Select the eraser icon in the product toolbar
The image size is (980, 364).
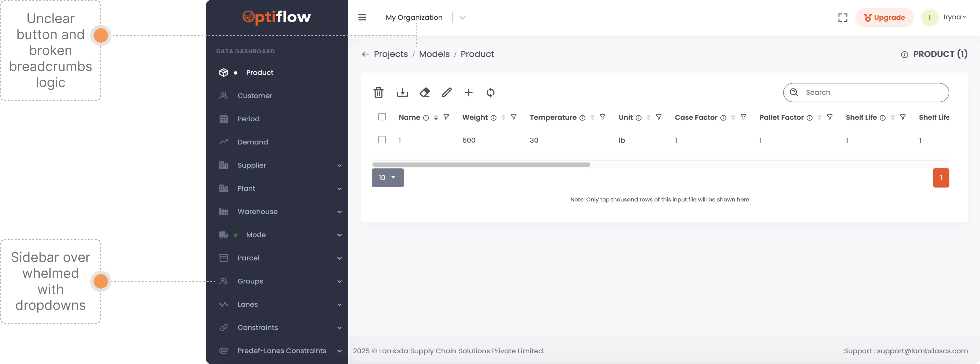tap(425, 92)
